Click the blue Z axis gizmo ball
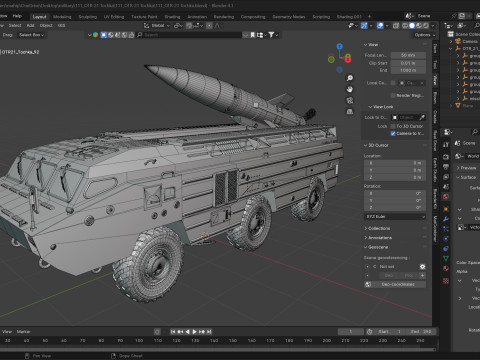Screen dimensions: 480x360 [340, 46]
